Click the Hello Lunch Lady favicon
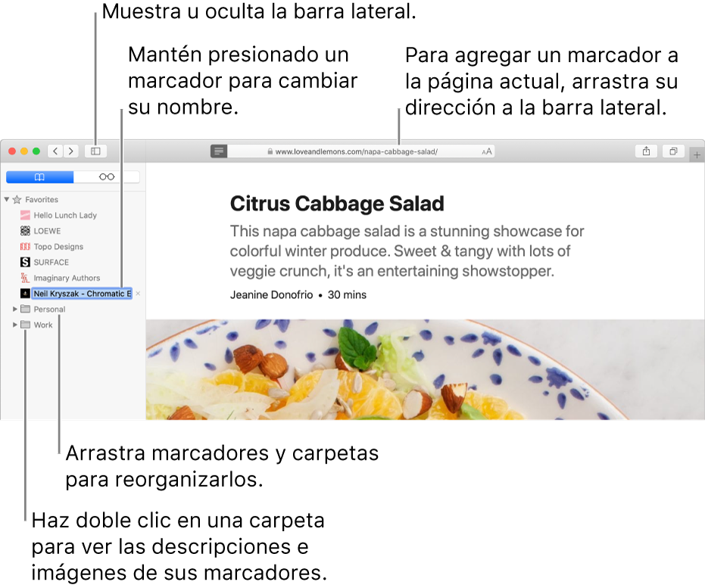The height and width of the screenshot is (588, 705). 25,215
